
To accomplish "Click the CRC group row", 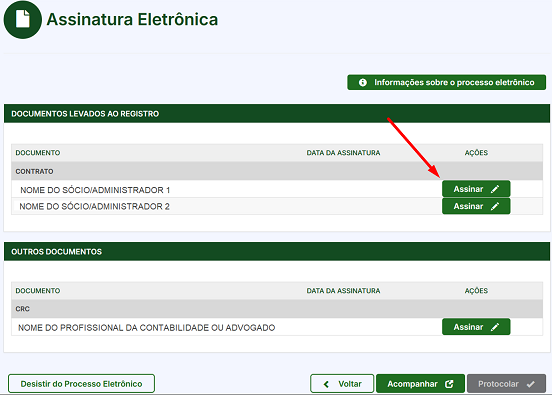I will click(277, 309).
